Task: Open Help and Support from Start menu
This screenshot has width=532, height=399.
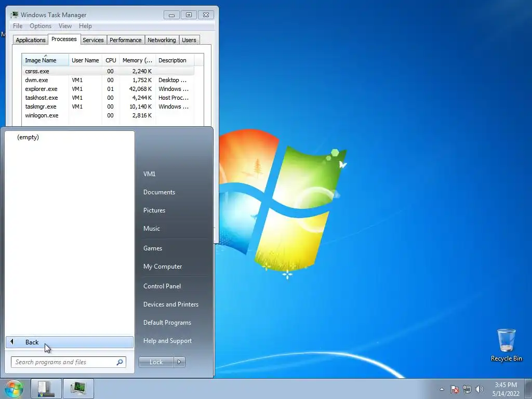Action: coord(168,341)
